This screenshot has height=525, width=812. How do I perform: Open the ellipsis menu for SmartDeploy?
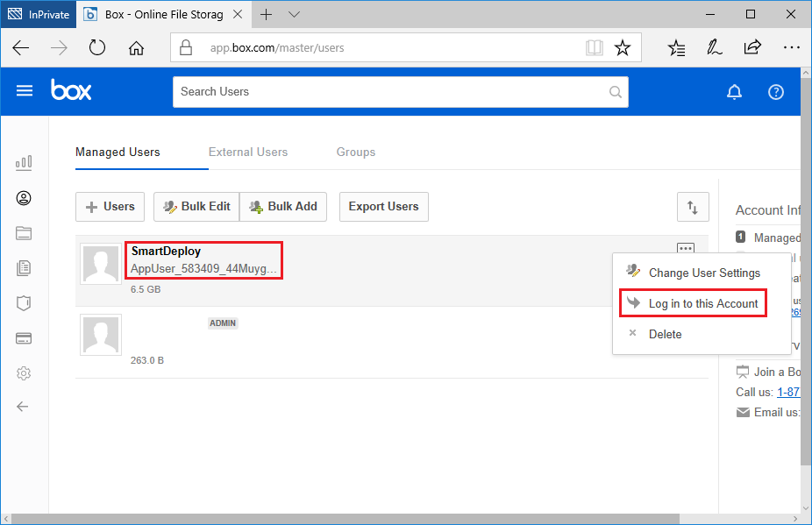coord(686,248)
